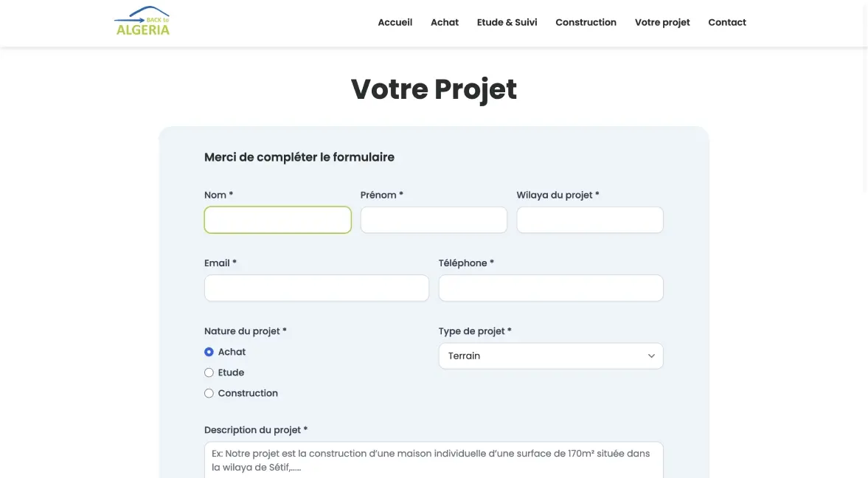Open the Achat navigation item

click(x=445, y=23)
